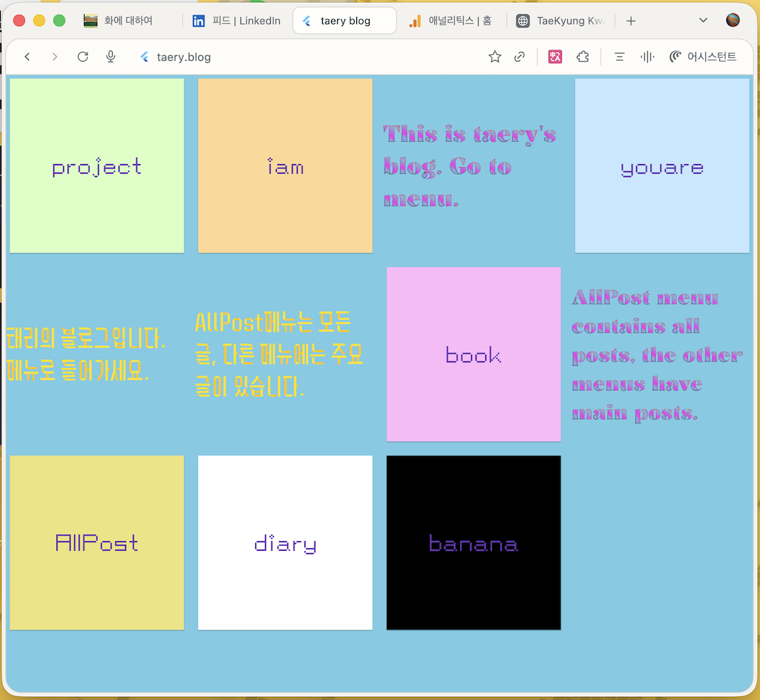Expand the tab list chevron
760x700 pixels.
tap(704, 20)
